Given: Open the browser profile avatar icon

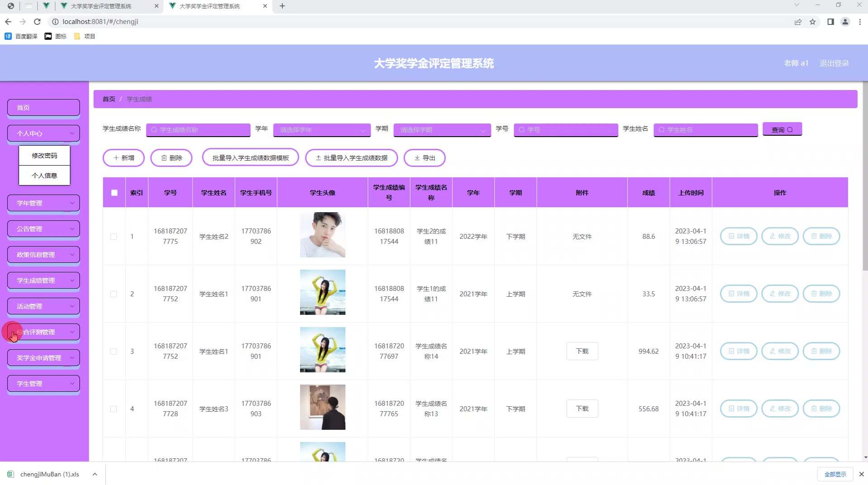Looking at the screenshot, I should (x=845, y=22).
